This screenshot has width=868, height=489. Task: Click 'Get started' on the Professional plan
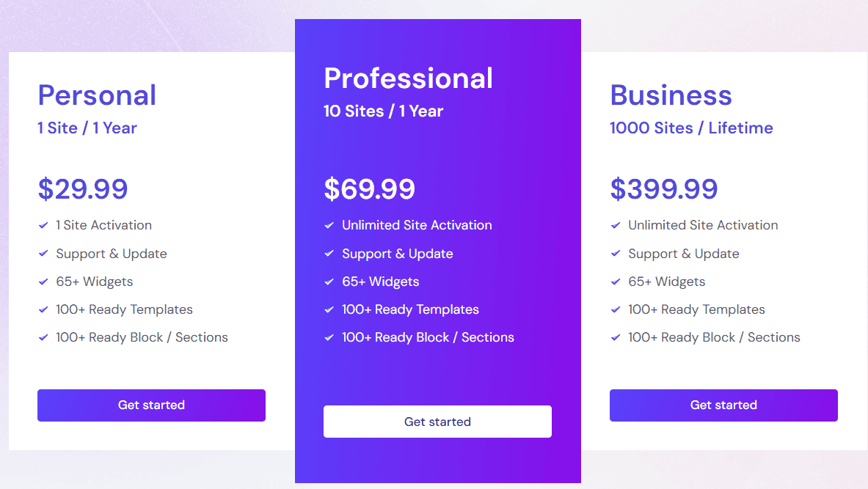pyautogui.click(x=437, y=422)
